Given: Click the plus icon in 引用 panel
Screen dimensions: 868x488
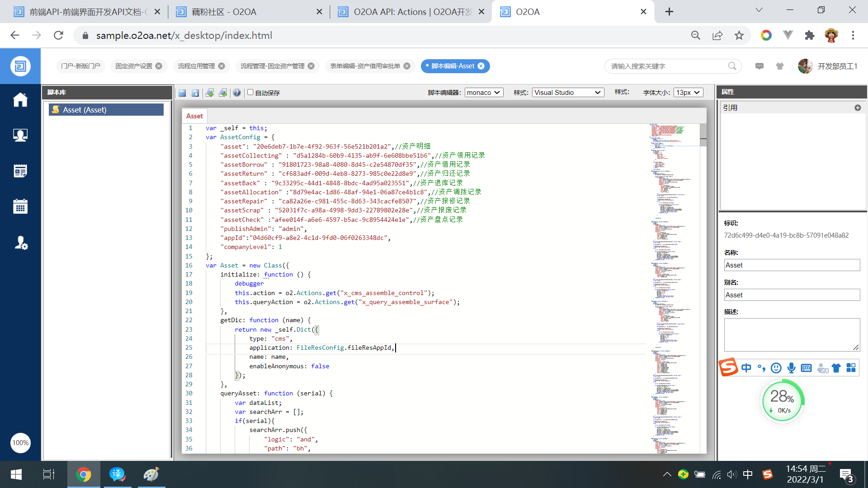Looking at the screenshot, I should click(858, 108).
